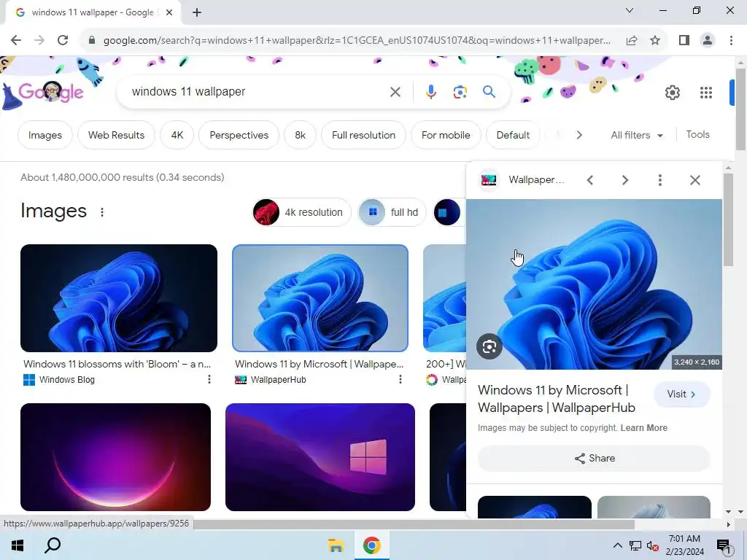Click the Visit button in preview
The image size is (747, 560).
(682, 394)
